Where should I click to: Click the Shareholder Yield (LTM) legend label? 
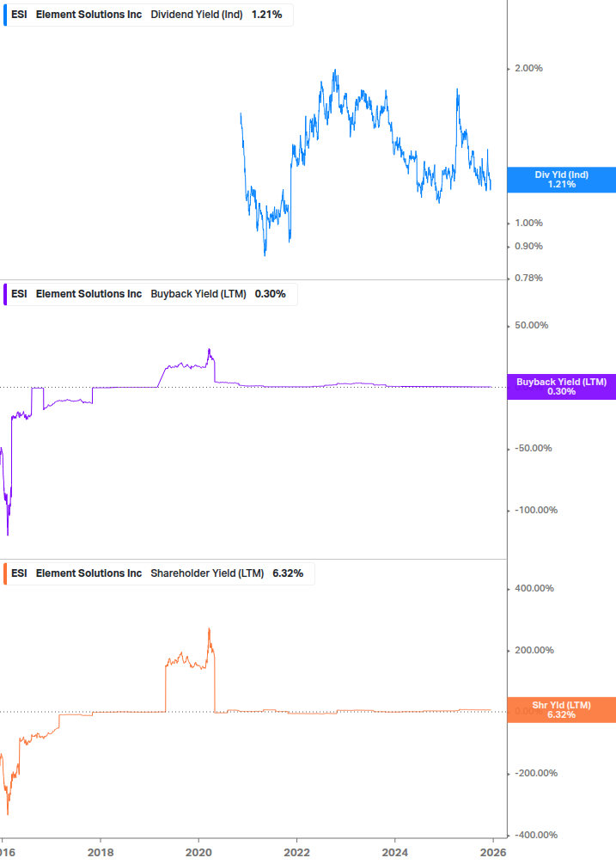pyautogui.click(x=207, y=573)
